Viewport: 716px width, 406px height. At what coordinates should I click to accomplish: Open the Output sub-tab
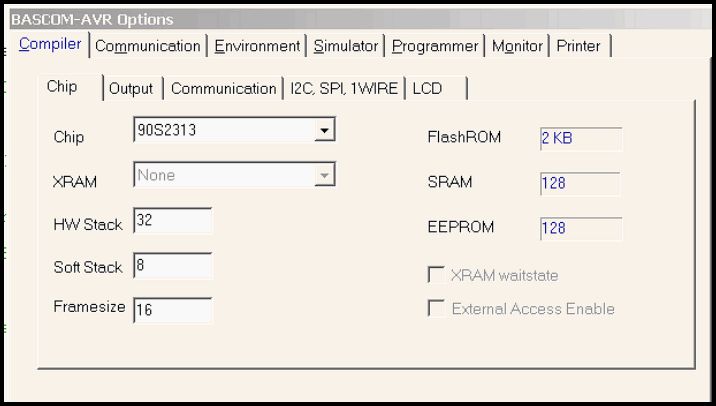[131, 88]
